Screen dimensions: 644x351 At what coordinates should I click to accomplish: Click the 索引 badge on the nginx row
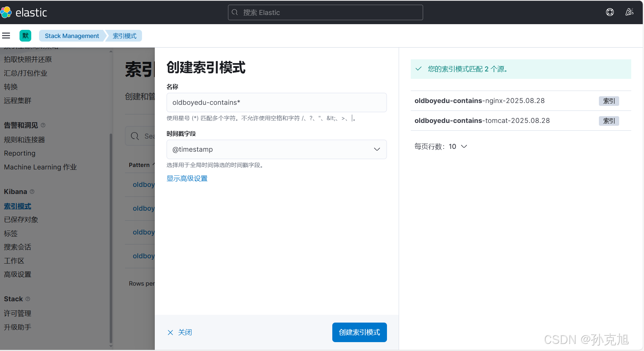tap(609, 101)
